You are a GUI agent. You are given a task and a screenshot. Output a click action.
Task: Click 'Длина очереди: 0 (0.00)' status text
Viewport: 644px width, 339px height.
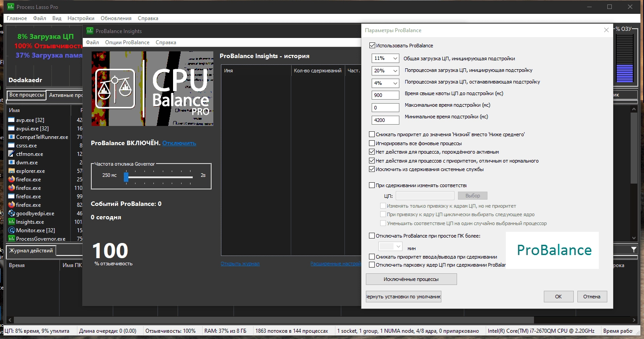108,331
